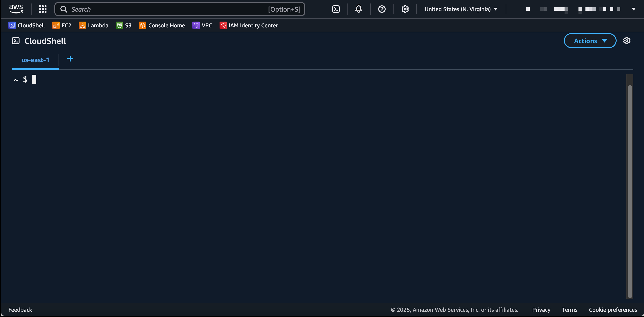Open CloudShell preferences with the gear icon
This screenshot has height=317, width=644.
click(627, 40)
